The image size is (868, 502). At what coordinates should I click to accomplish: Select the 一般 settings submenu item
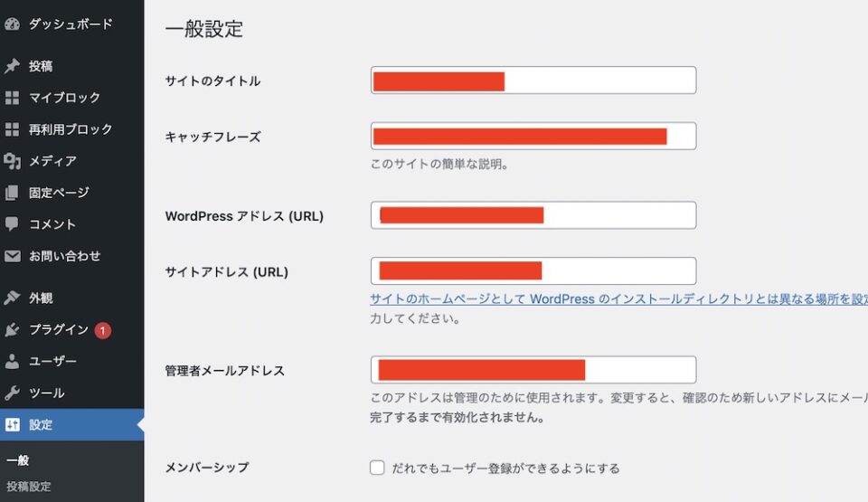(x=18, y=460)
